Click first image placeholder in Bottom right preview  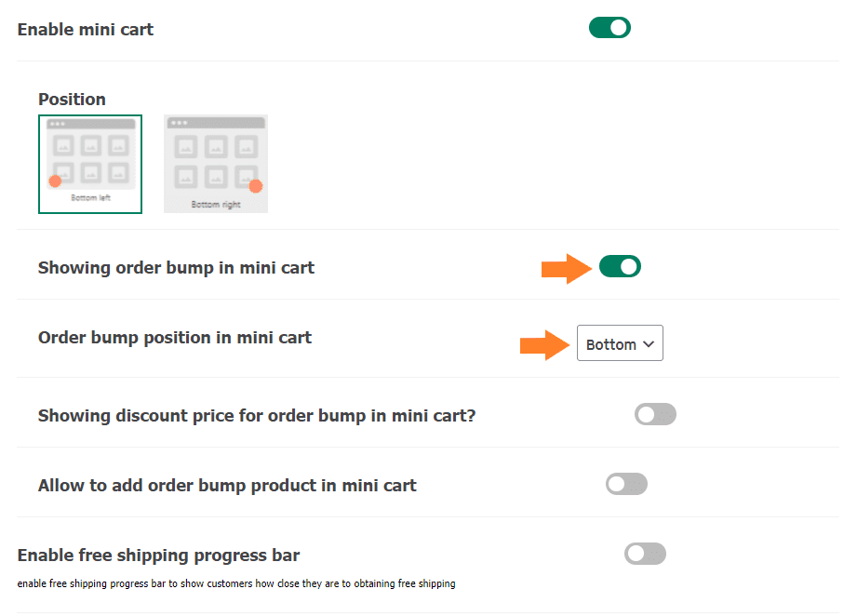tap(186, 147)
